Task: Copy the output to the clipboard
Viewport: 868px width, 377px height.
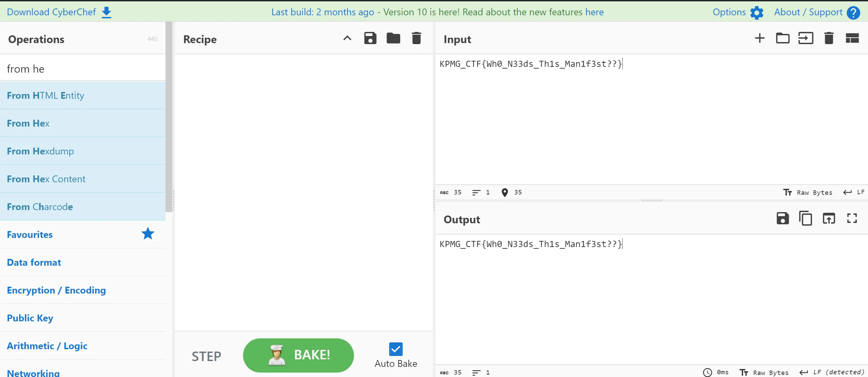Action: tap(806, 219)
